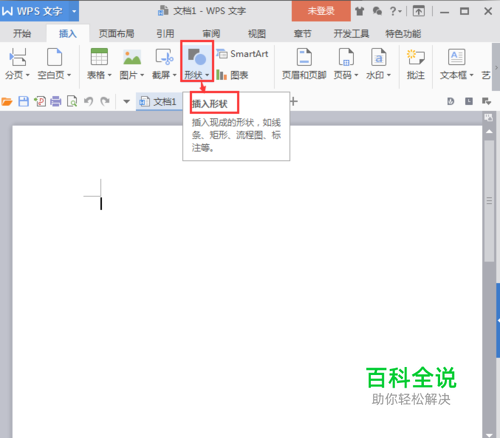Screen dimensions: 500x438
Task: Insert a comment (批注)
Action: tap(416, 64)
